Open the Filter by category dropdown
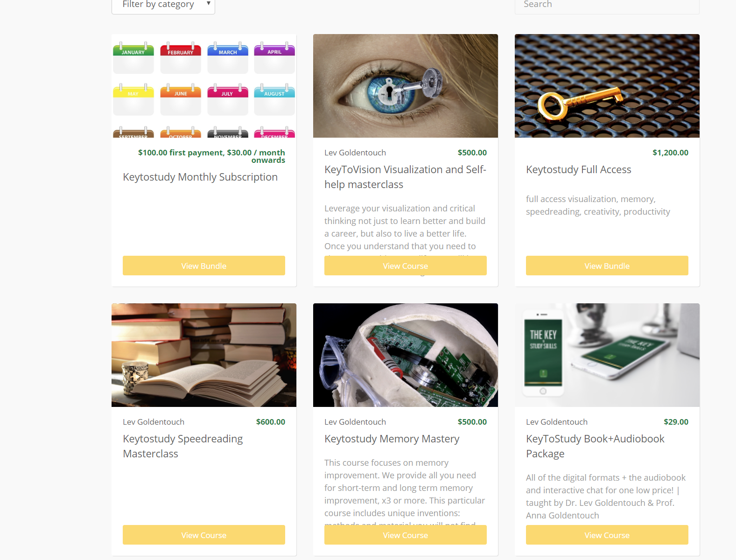Screen dimensions: 736x560 tap(163, 6)
